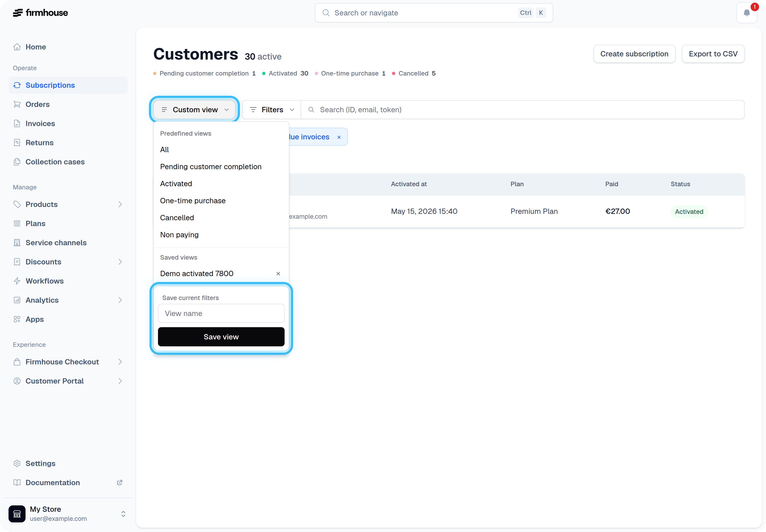Image resolution: width=766 pixels, height=532 pixels.
Task: Open the Filters dropdown
Action: point(271,110)
